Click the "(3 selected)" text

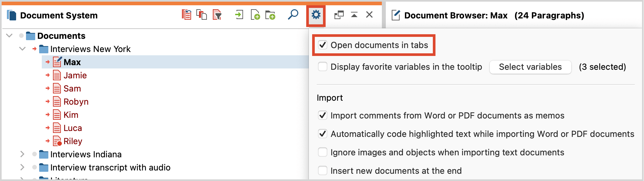tap(602, 67)
